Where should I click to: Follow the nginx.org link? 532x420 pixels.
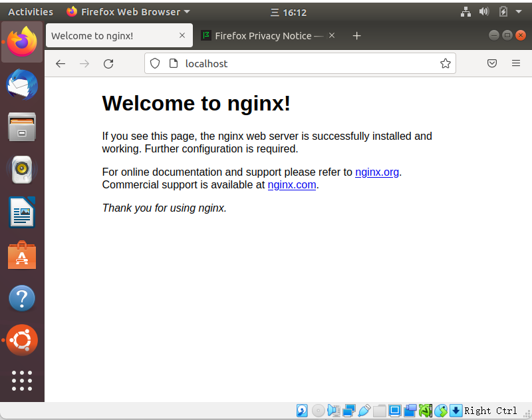click(x=377, y=172)
